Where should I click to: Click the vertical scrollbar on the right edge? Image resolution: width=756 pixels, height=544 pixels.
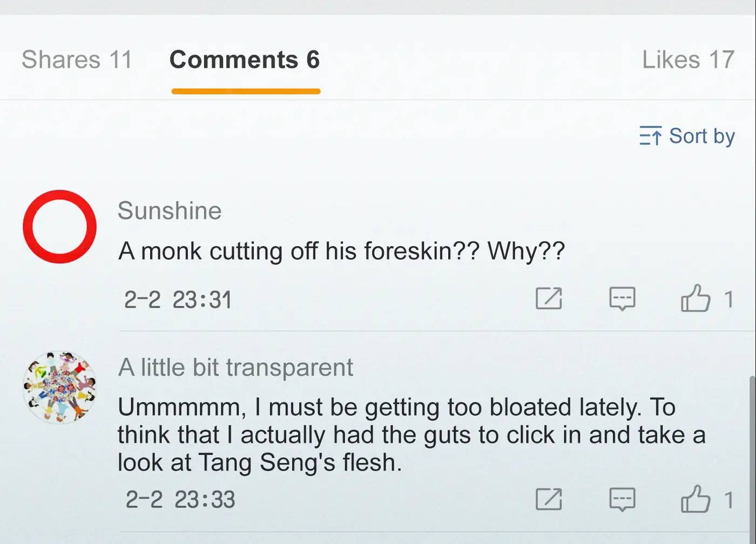pos(752,459)
